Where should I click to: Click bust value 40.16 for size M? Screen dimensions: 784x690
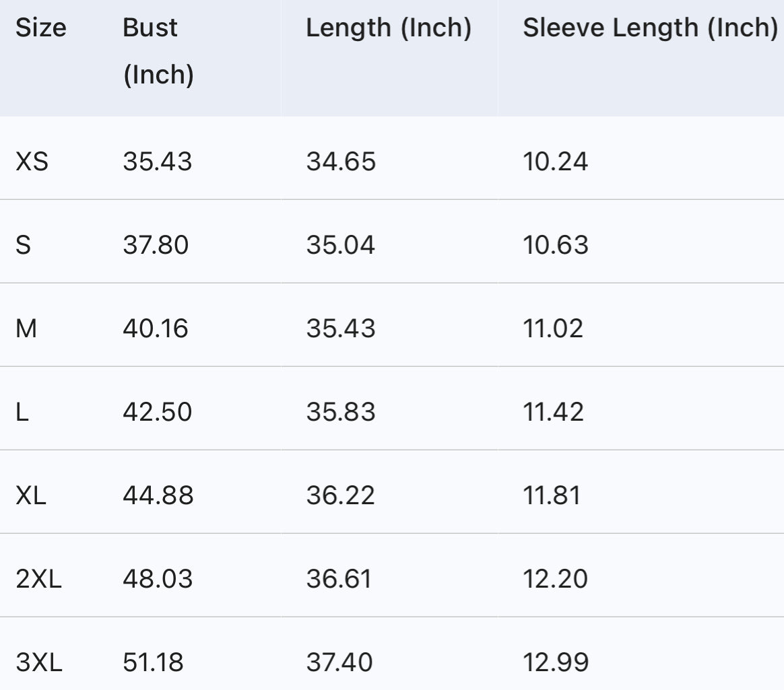(156, 329)
